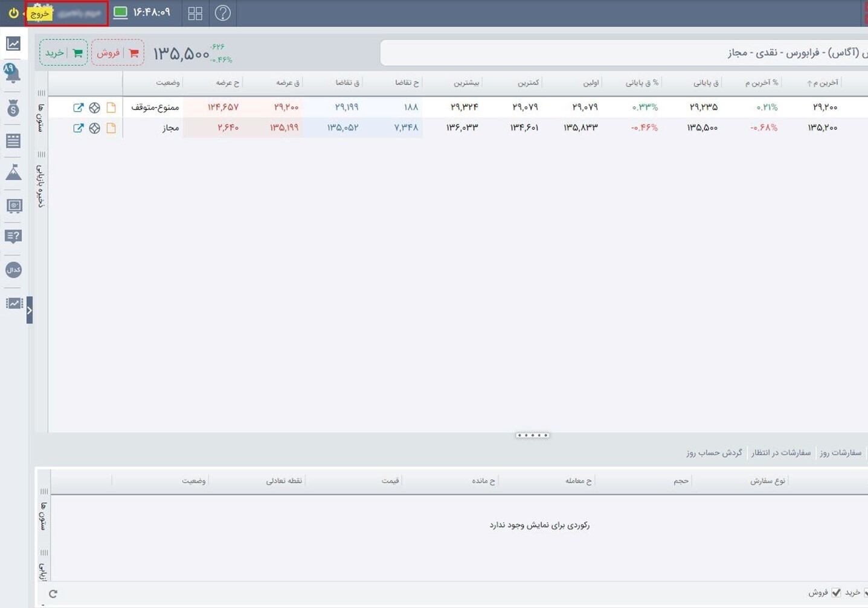The height and width of the screenshot is (608, 868).
Task: Open external link icon for ممنوع-متوقف row
Action: click(79, 108)
